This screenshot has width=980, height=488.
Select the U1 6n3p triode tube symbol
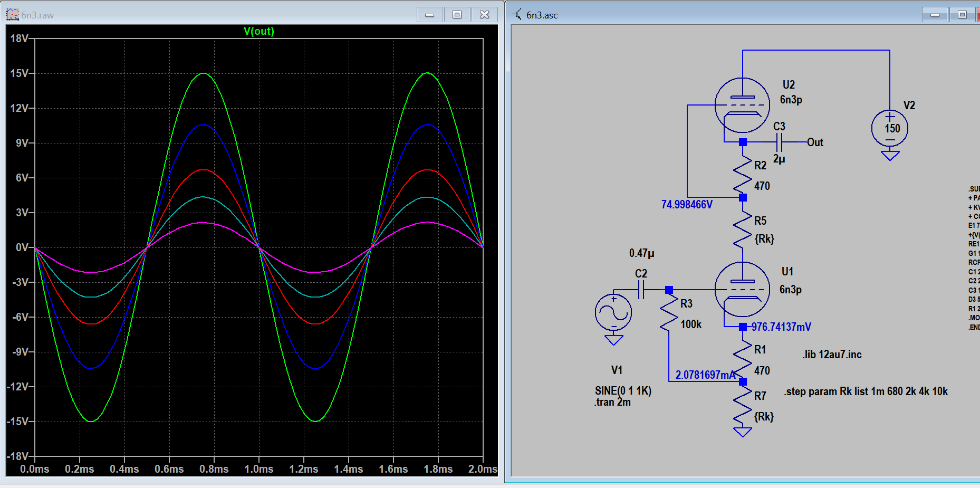point(742,290)
